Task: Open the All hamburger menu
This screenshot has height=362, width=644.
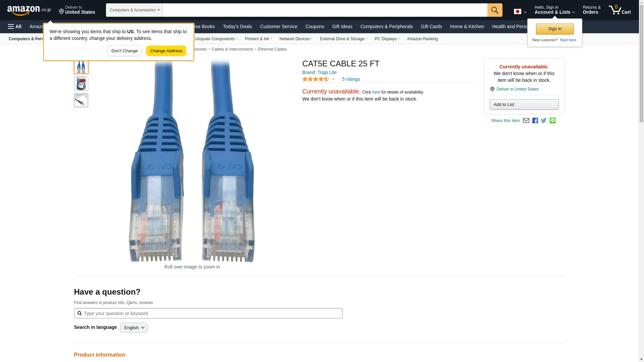Action: 15,26
